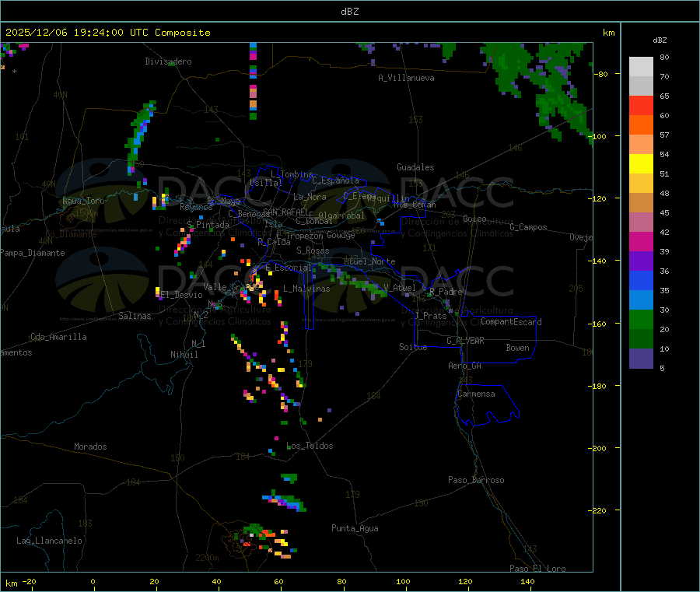This screenshot has width=700, height=592.
Task: Click the magenta 39-42 dBZ legend swatch
Action: pos(641,241)
